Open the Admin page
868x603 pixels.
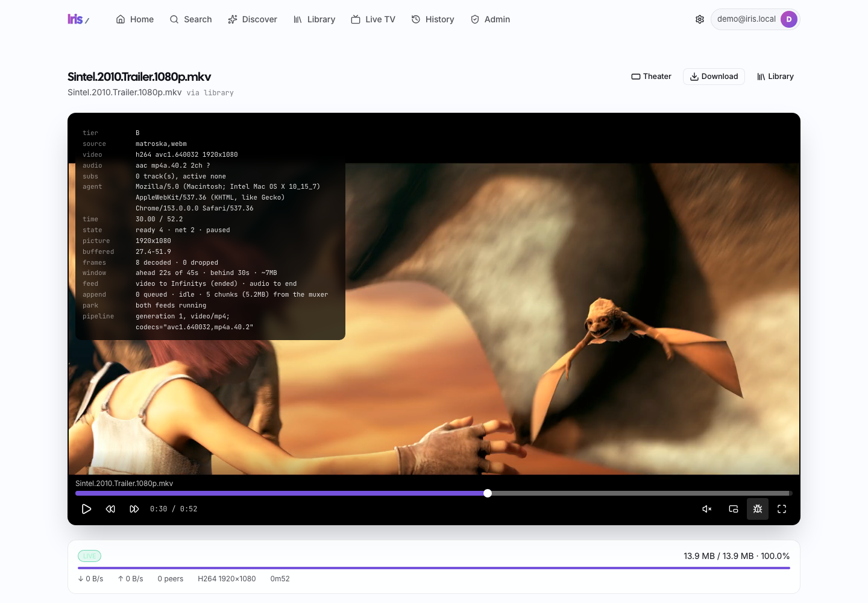(490, 19)
